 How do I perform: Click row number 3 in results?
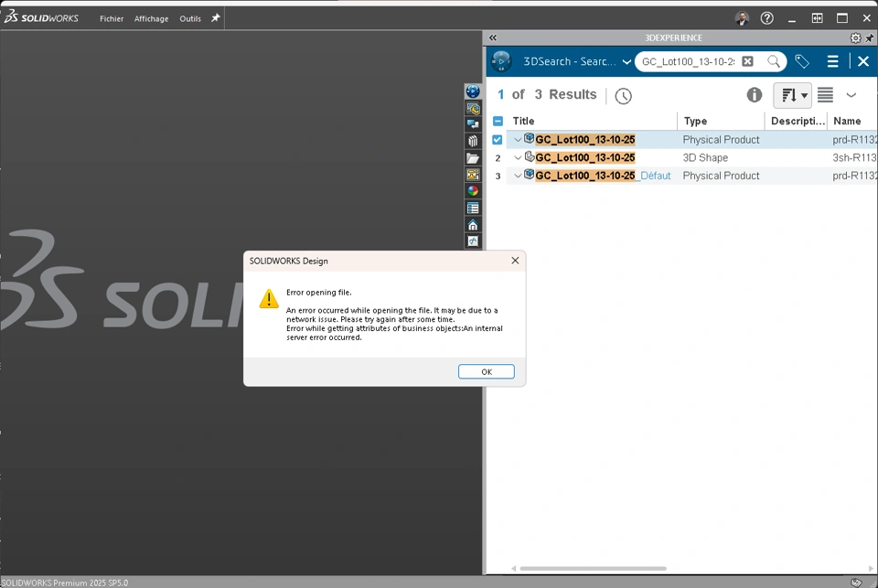(498, 176)
